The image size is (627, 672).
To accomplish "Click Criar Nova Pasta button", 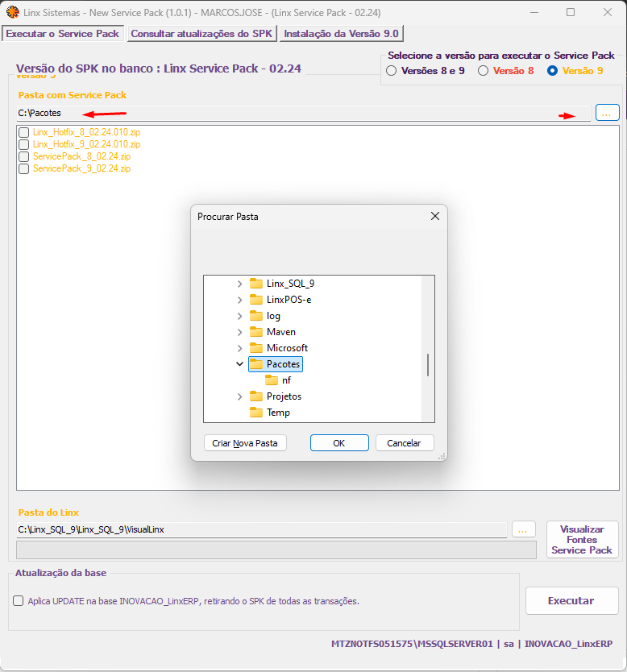I will click(x=245, y=443).
